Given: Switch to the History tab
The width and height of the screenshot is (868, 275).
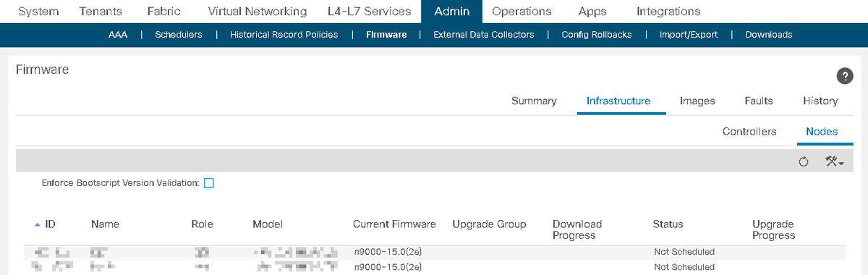Looking at the screenshot, I should (x=820, y=101).
